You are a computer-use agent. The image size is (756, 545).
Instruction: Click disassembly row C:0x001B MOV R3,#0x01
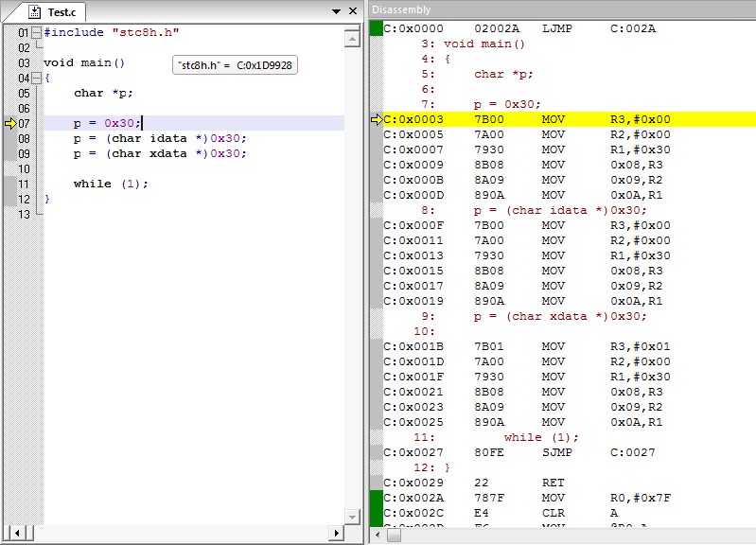(x=569, y=346)
